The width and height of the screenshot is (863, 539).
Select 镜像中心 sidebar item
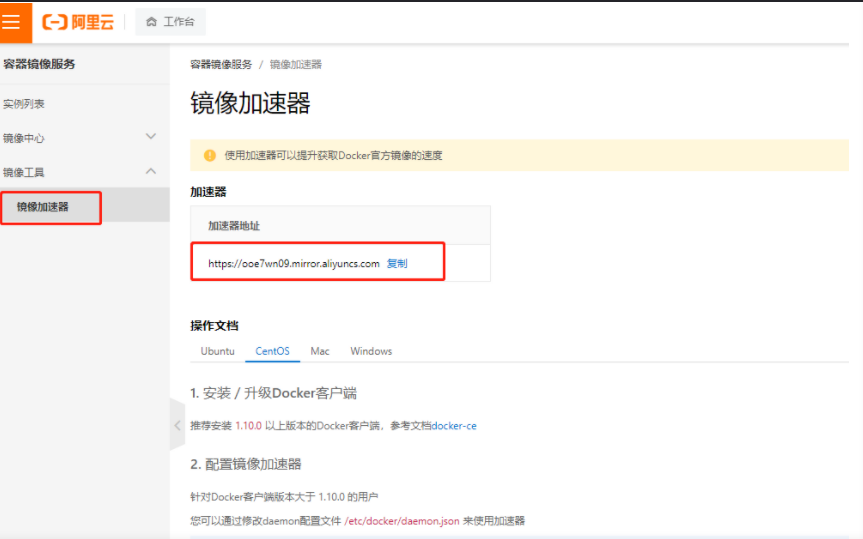click(24, 138)
